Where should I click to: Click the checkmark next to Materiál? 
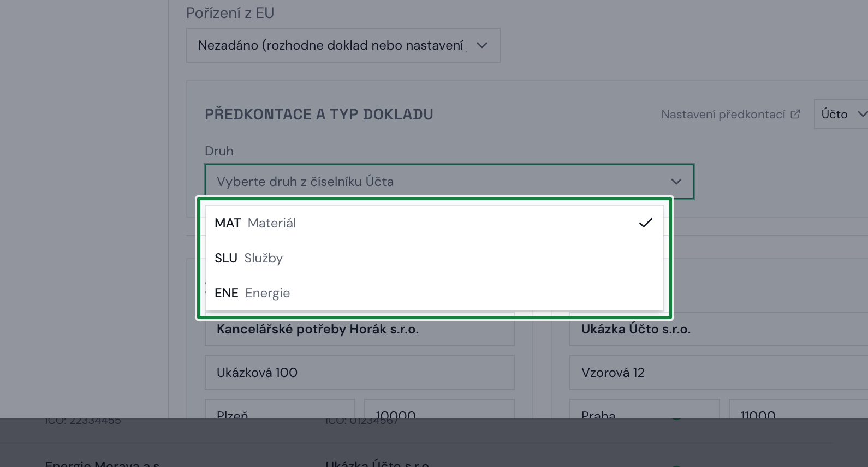[645, 223]
